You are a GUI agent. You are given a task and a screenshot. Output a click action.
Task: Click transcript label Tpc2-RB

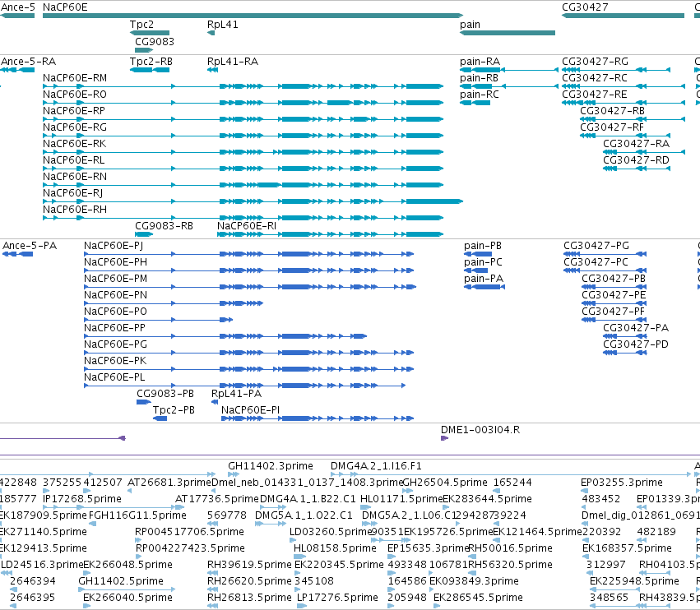[x=151, y=62]
